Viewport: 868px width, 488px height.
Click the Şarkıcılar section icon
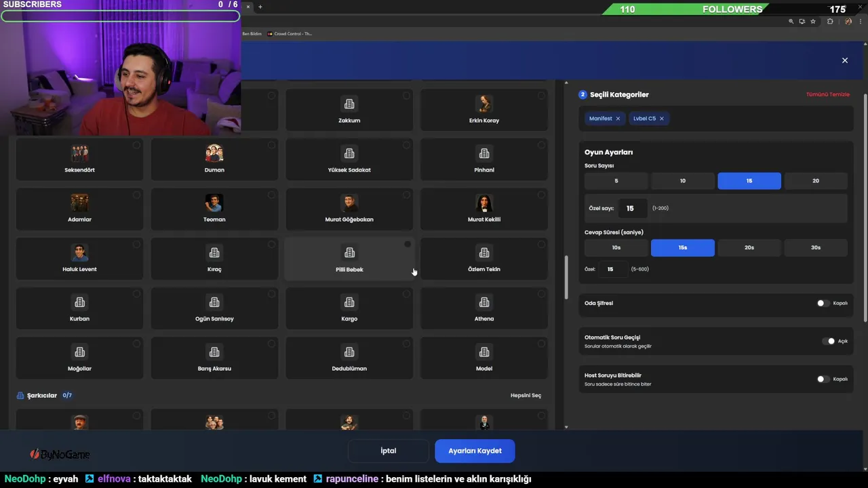[20, 395]
